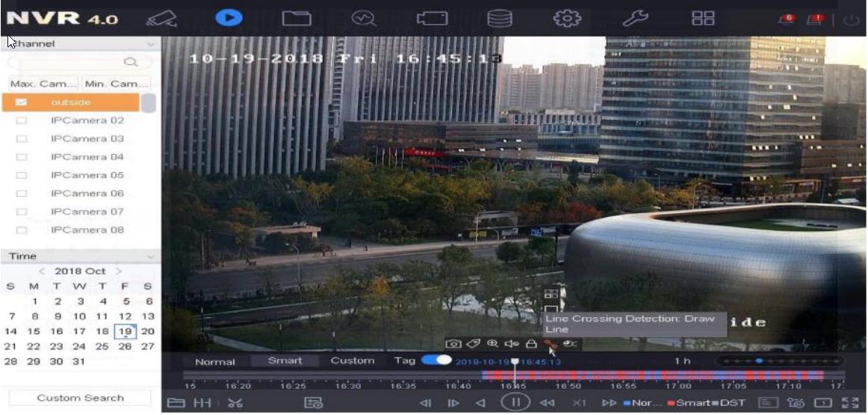The width and height of the screenshot is (868, 415).
Task: Open the wrench Maintenance menu
Action: point(635,19)
